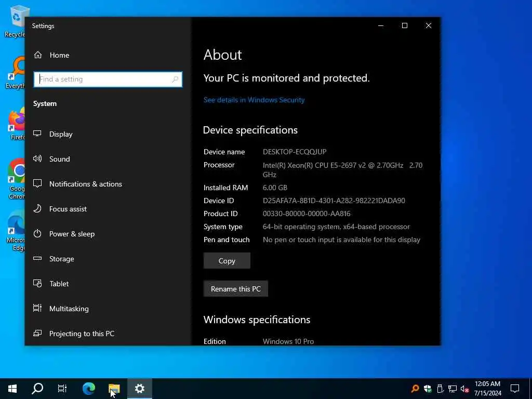The width and height of the screenshot is (532, 399).
Task: Select the Everything desktop shortcut
Action: (x=15, y=73)
